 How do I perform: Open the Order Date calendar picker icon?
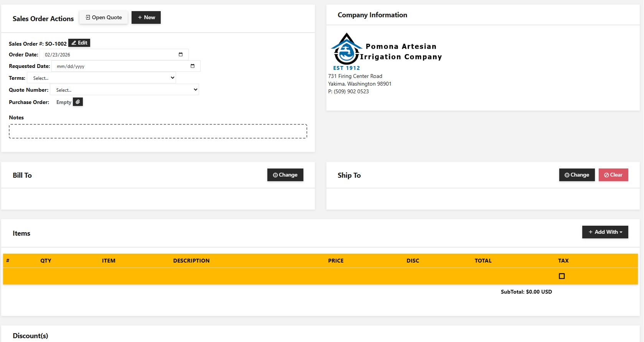tap(181, 55)
